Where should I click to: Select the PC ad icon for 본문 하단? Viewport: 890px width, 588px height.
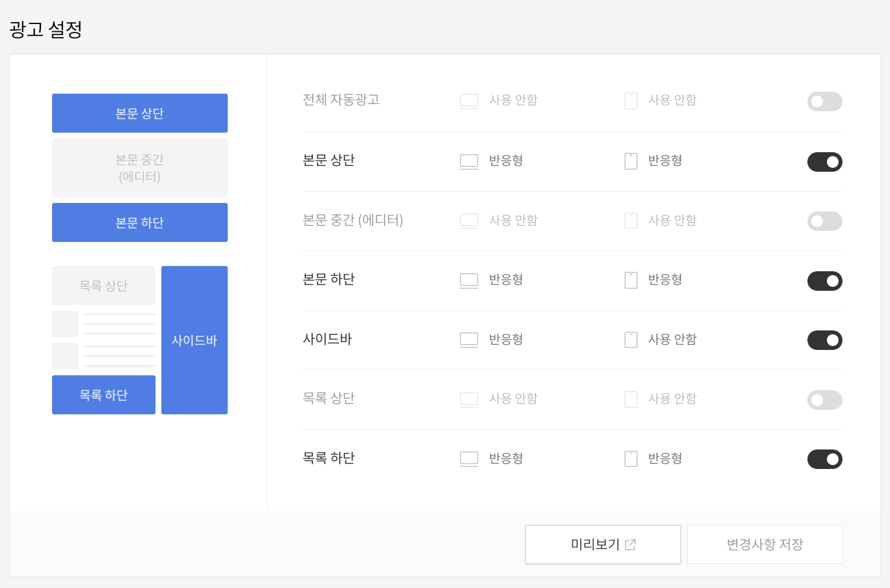pos(468,280)
